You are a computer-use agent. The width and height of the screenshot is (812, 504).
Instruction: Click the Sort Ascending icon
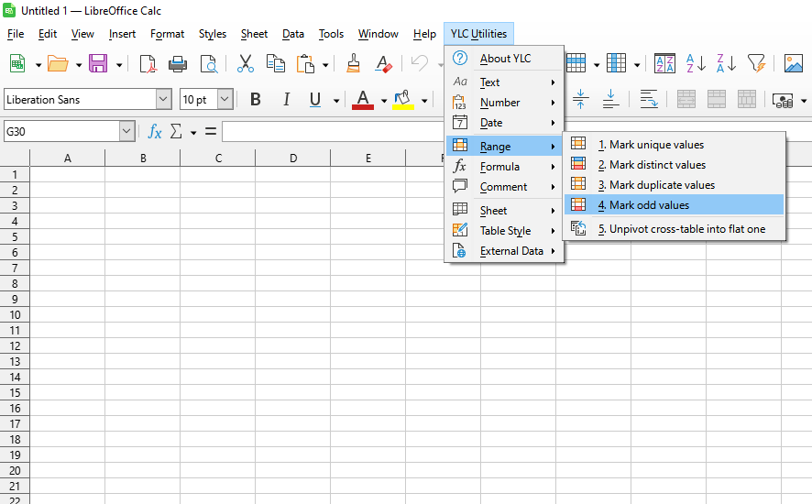696,63
